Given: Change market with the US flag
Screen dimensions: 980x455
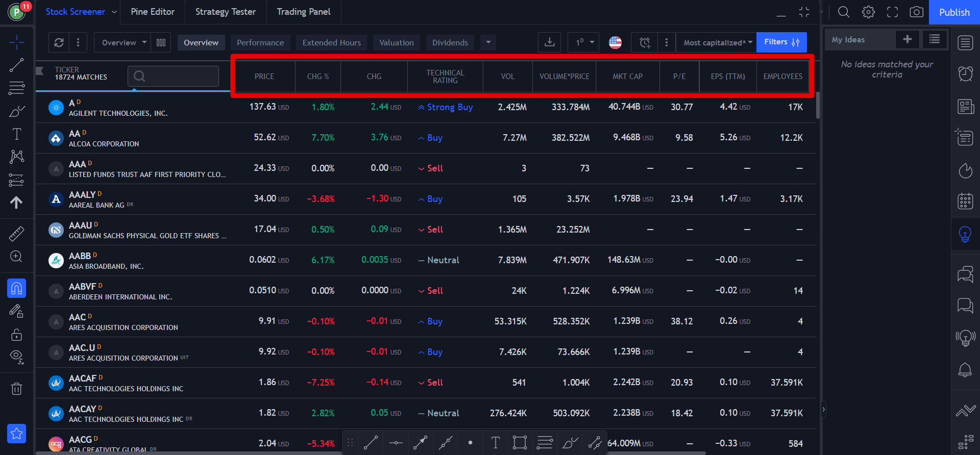Looking at the screenshot, I should pos(615,42).
